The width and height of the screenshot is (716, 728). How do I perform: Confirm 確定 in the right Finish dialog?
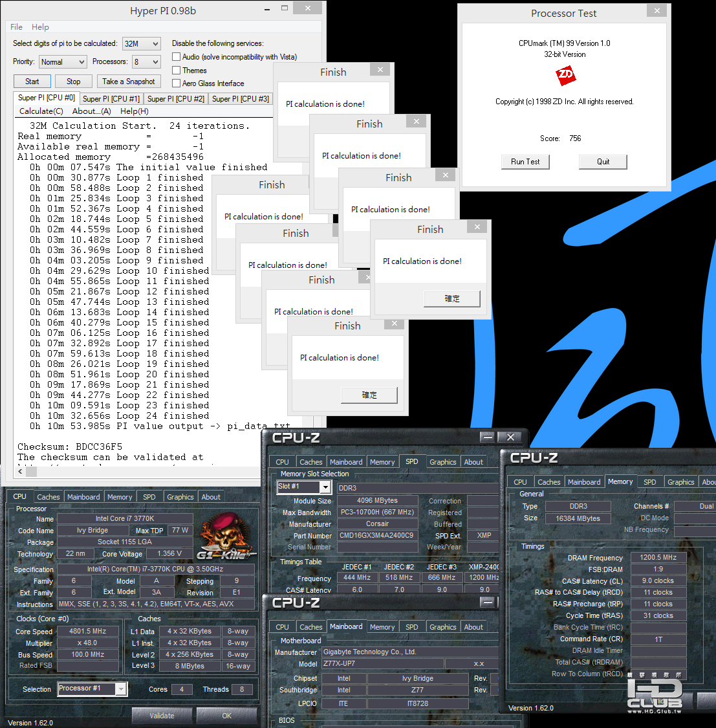point(452,298)
